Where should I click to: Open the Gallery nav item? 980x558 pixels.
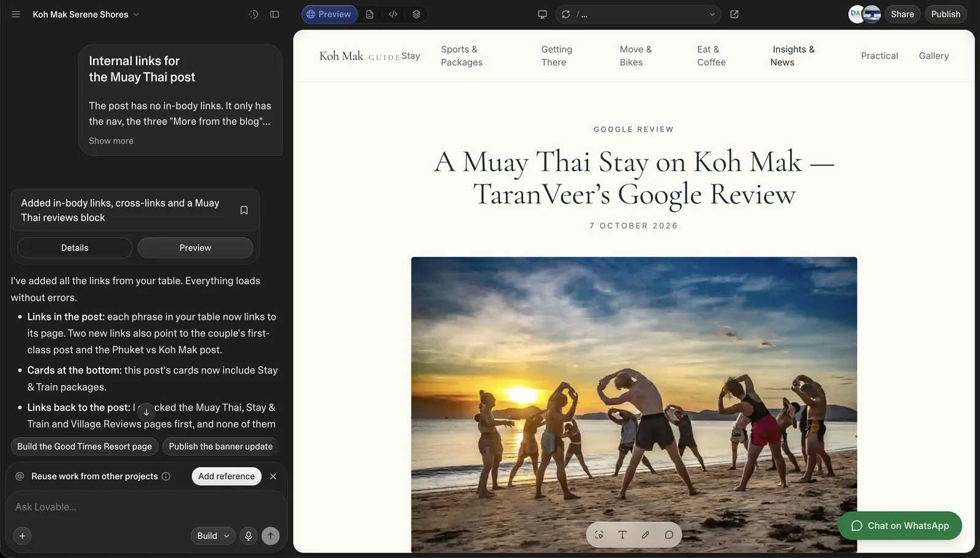933,56
